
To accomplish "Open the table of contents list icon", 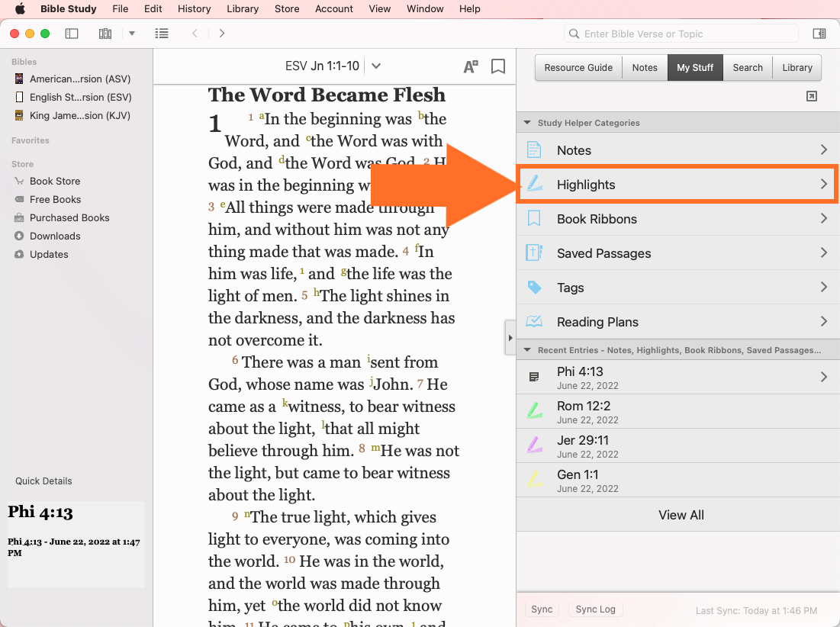I will (161, 34).
